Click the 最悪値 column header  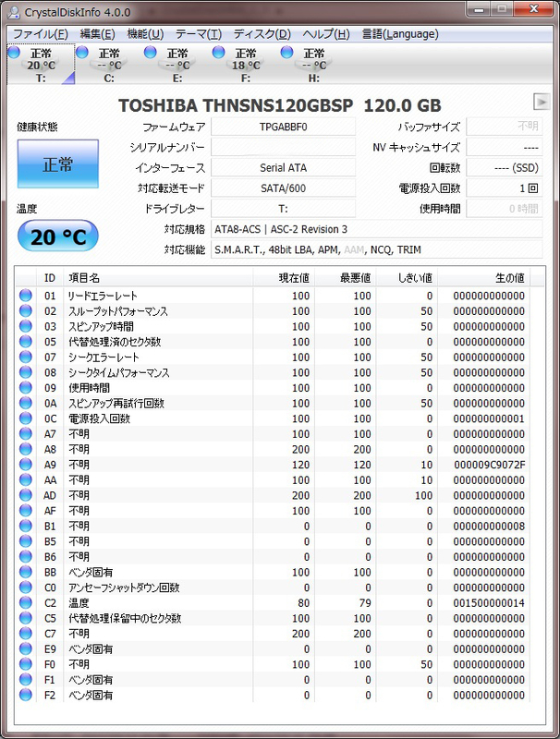346,278
